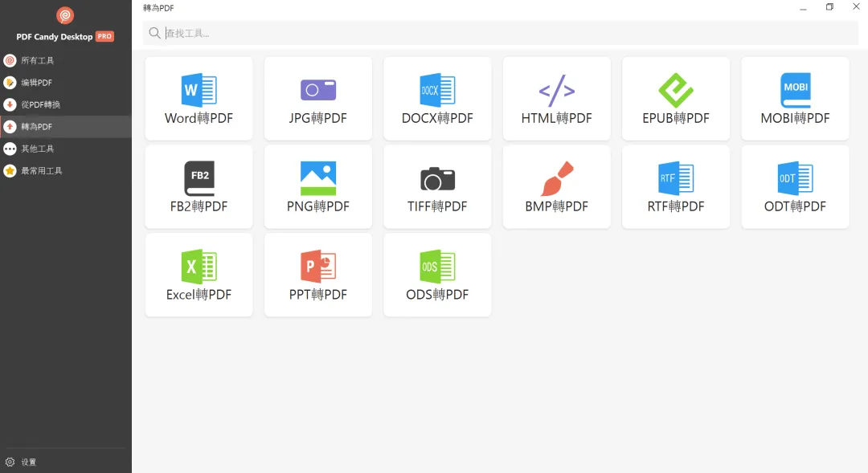The image size is (868, 473).
Task: Launch the EPUB轉PDF green icon
Action: click(676, 90)
